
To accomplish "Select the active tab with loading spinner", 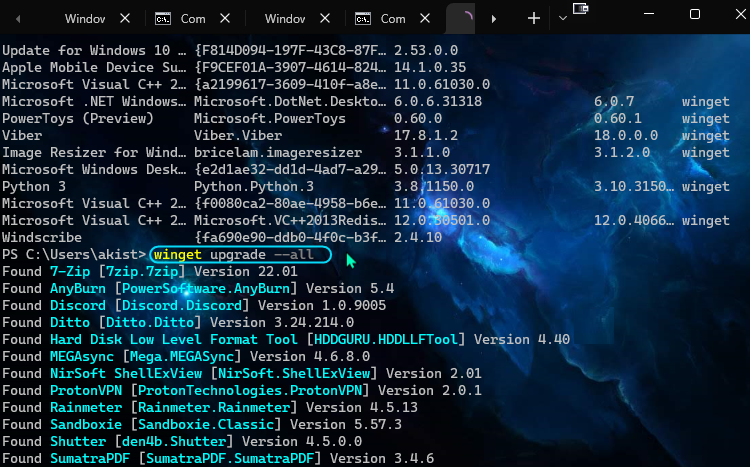I will [x=461, y=18].
